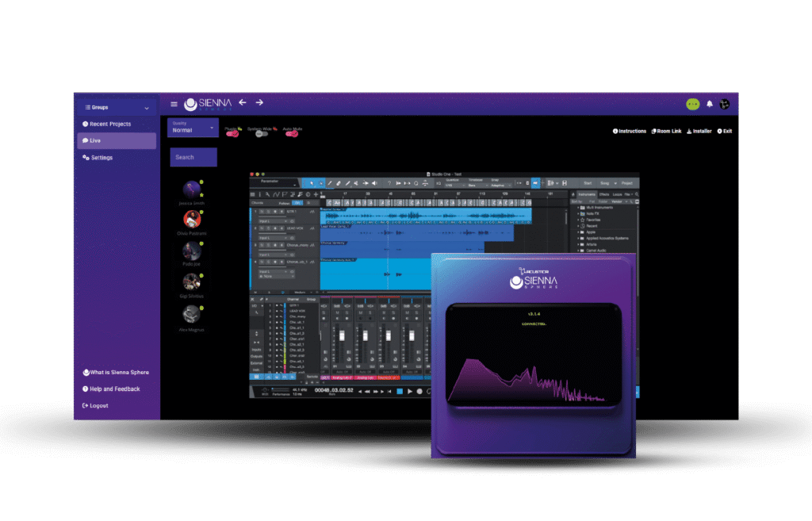
Task: Click the Room Link button
Action: point(666,131)
